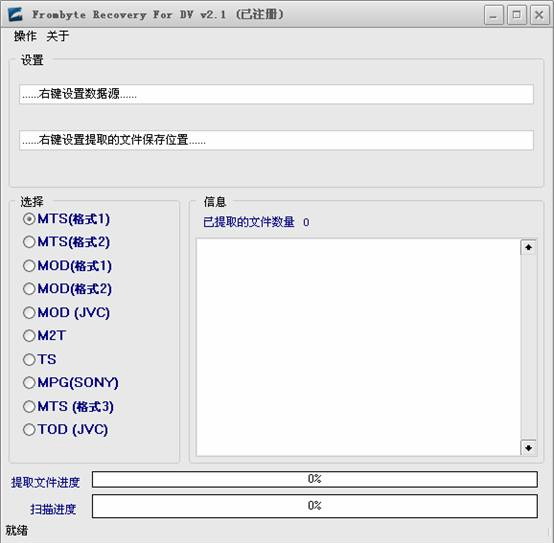Open the 关于 menu
The image size is (556, 543).
[x=57, y=36]
